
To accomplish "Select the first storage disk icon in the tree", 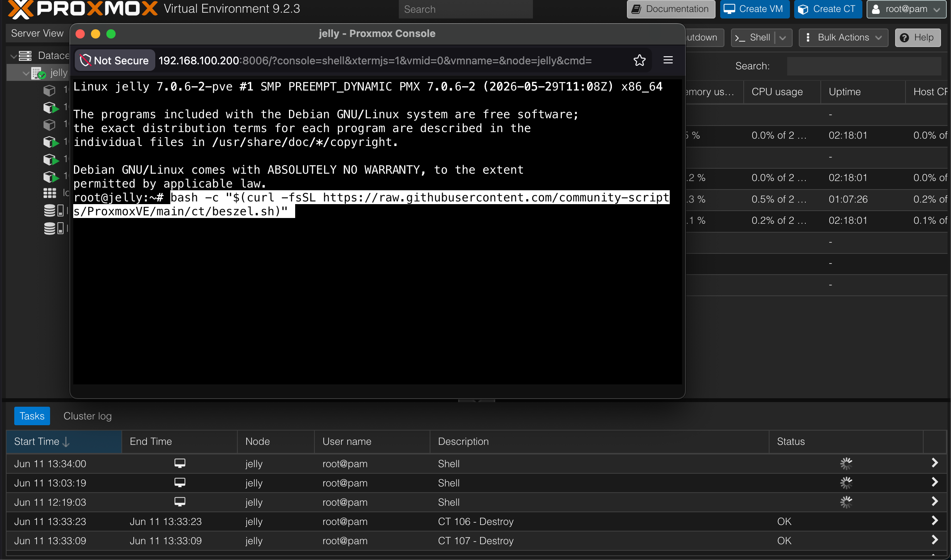I will pyautogui.click(x=54, y=210).
